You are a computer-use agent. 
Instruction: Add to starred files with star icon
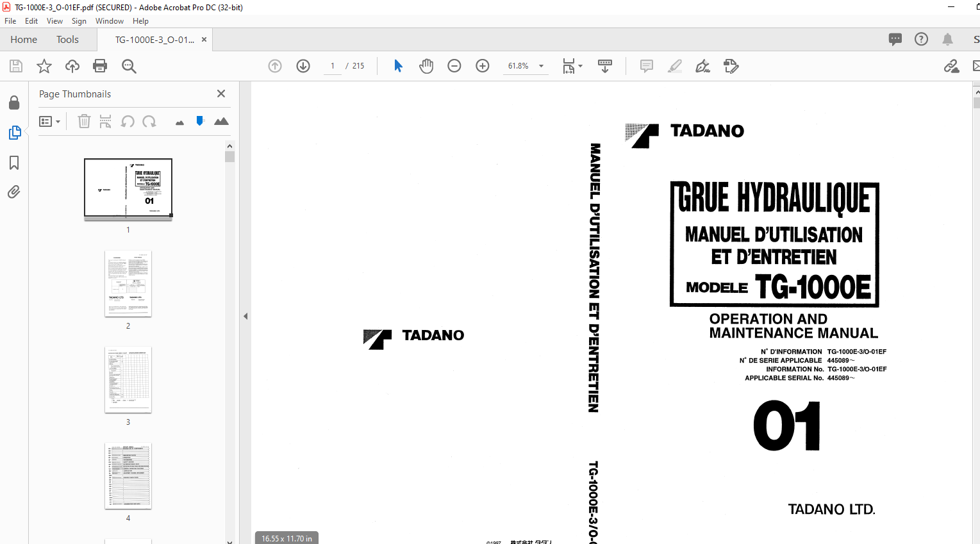[x=44, y=66]
